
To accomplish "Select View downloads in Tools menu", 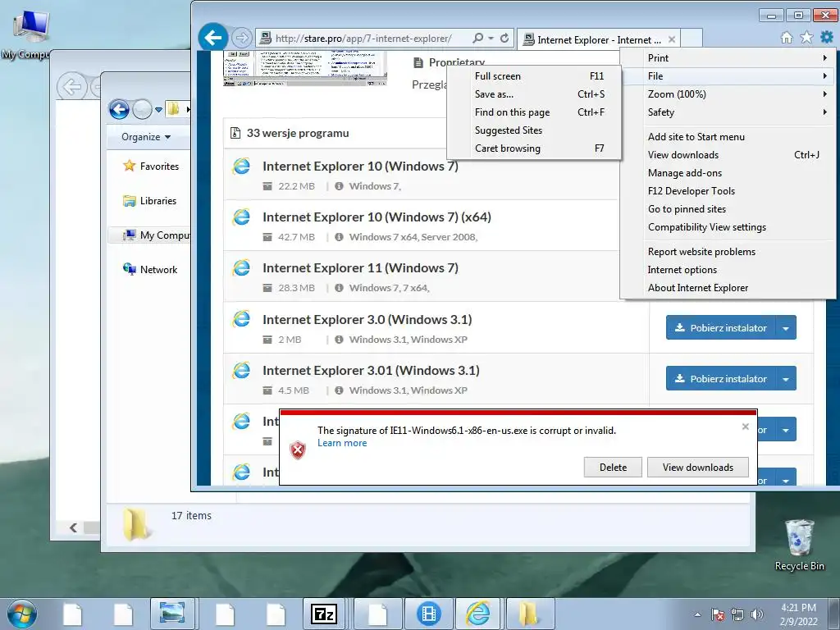I will coord(728,155).
